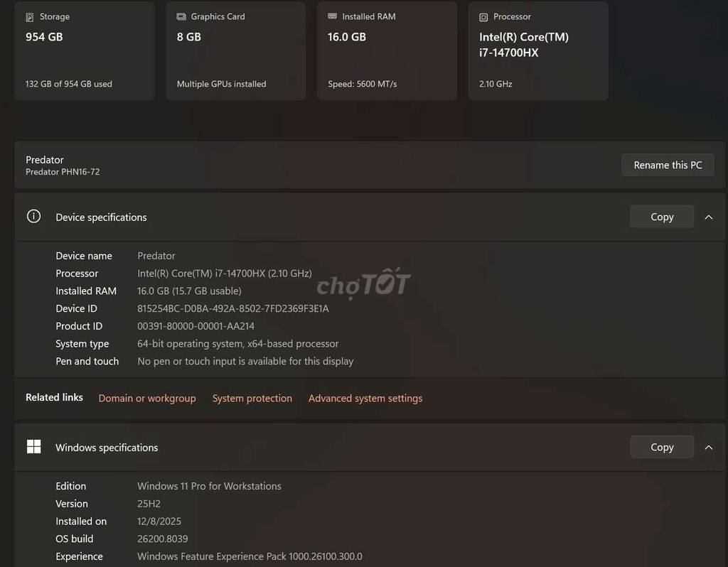Image resolution: width=728 pixels, height=567 pixels.
Task: Click the Device specifications info icon
Action: pyautogui.click(x=33, y=216)
